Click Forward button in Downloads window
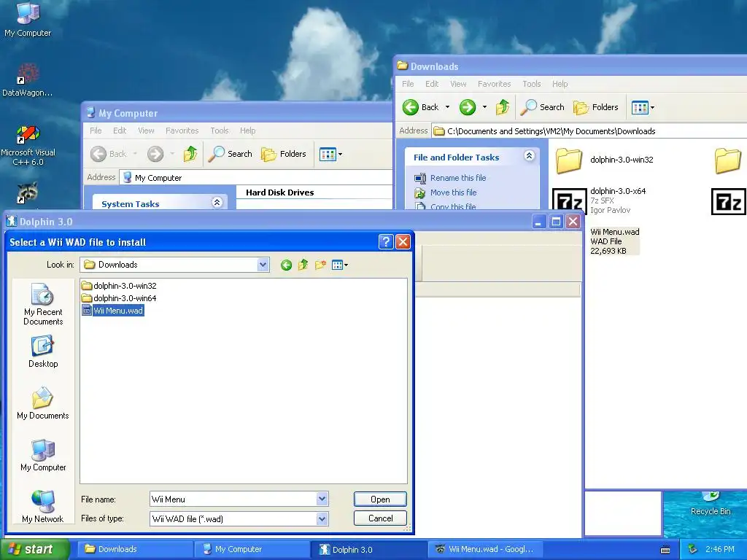 [x=468, y=107]
